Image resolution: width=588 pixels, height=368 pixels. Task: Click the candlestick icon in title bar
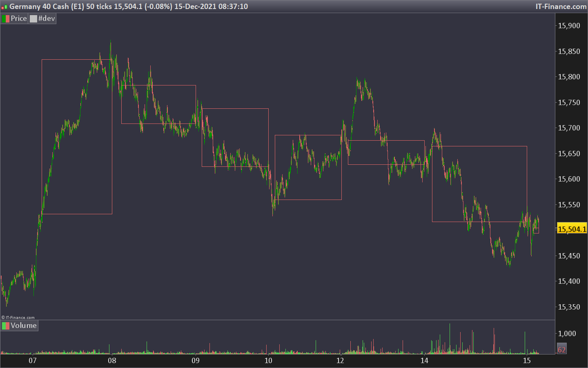(x=4, y=7)
